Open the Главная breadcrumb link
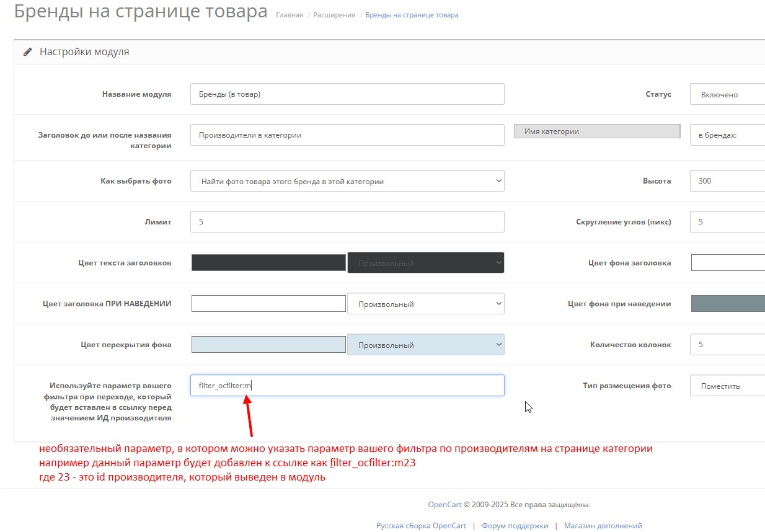Screen dimensions: 765x532 (289, 15)
